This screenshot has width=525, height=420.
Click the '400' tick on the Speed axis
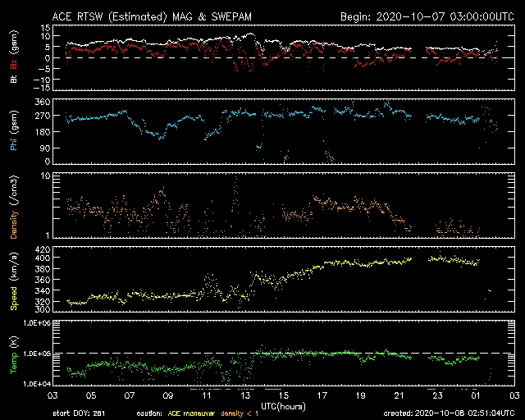pos(43,258)
